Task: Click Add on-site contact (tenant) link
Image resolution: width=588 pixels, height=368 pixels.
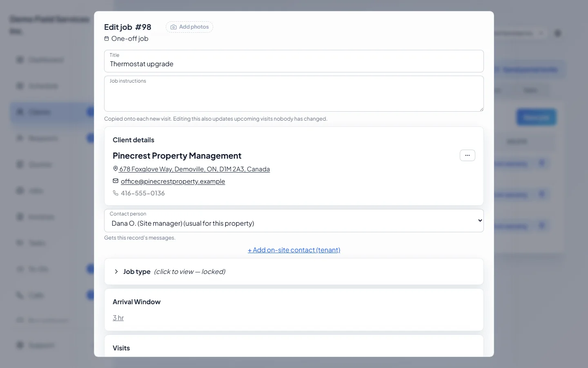Action: coord(294,250)
